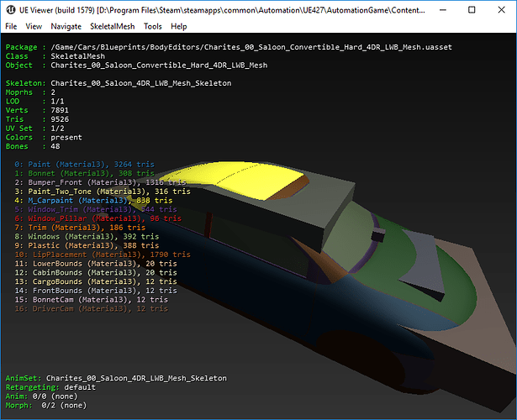Click the Moprhs value 2
The image size is (517, 420).
[x=53, y=92]
